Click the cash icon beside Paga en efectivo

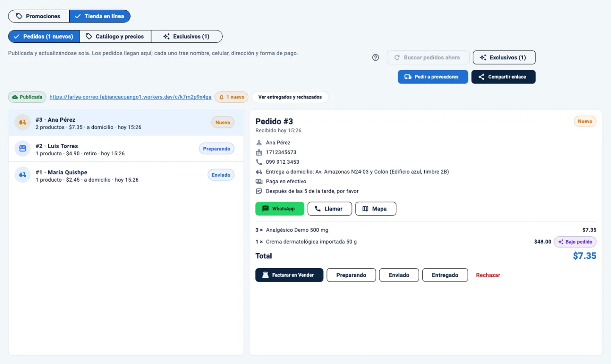[259, 182]
